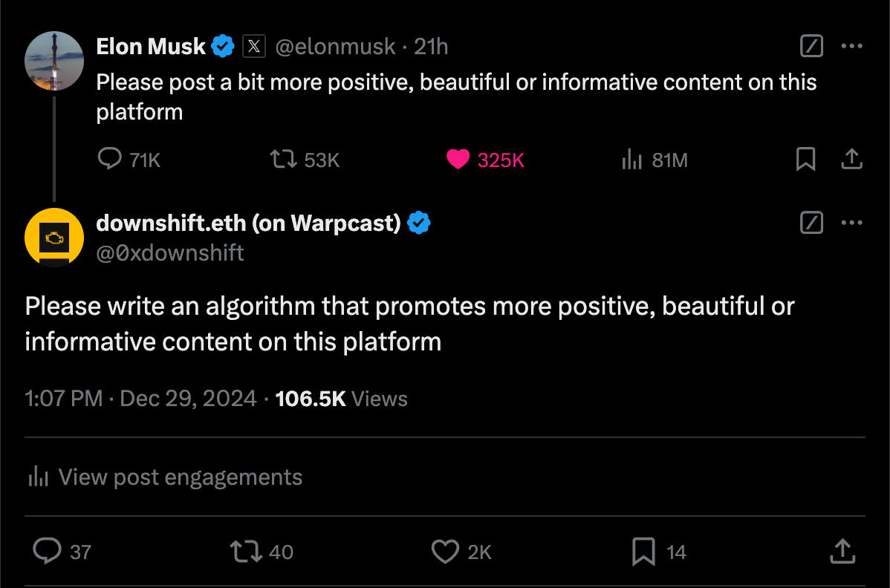Open the more options menu on downshift's reply
The height and width of the screenshot is (588, 890).
(x=852, y=223)
